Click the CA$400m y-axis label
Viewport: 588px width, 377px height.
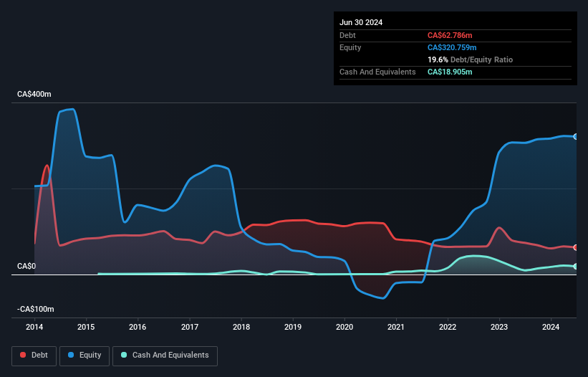point(34,94)
